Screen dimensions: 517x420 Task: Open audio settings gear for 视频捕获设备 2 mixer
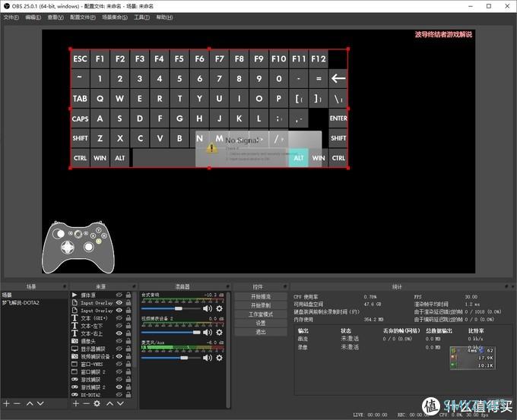point(219,333)
